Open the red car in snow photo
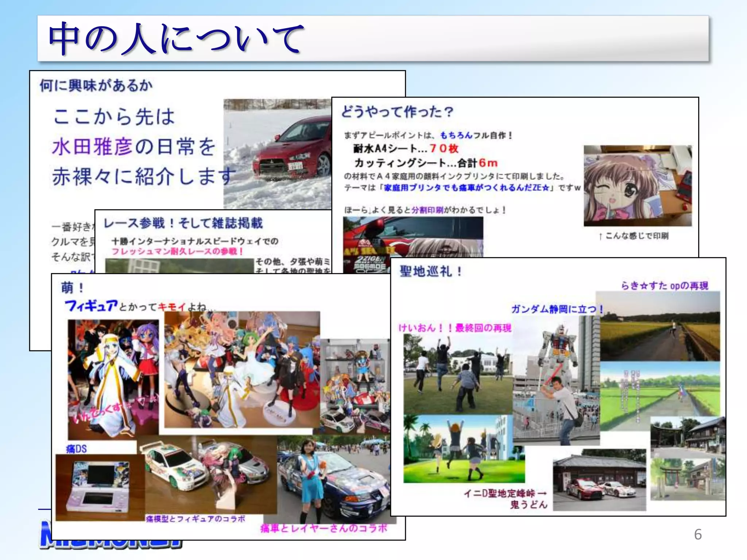The image size is (747, 560). [x=277, y=154]
